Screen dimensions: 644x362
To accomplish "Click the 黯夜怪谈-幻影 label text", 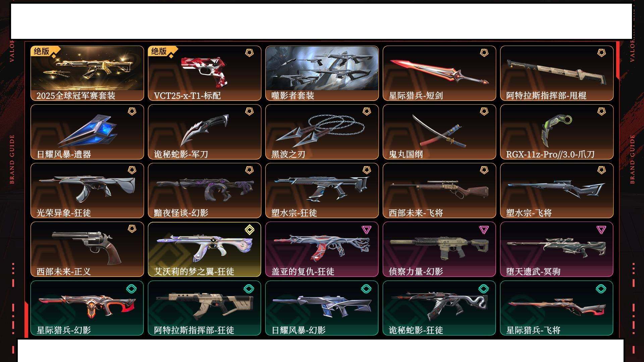I will click(x=181, y=213).
